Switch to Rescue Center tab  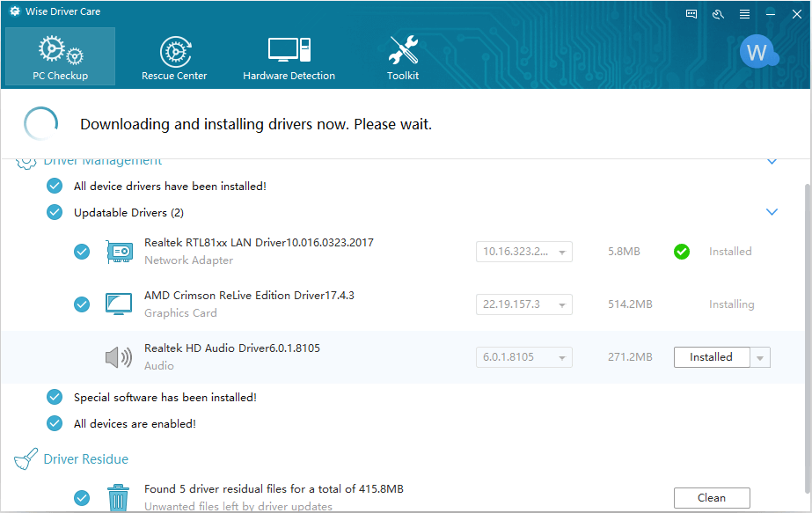point(174,57)
